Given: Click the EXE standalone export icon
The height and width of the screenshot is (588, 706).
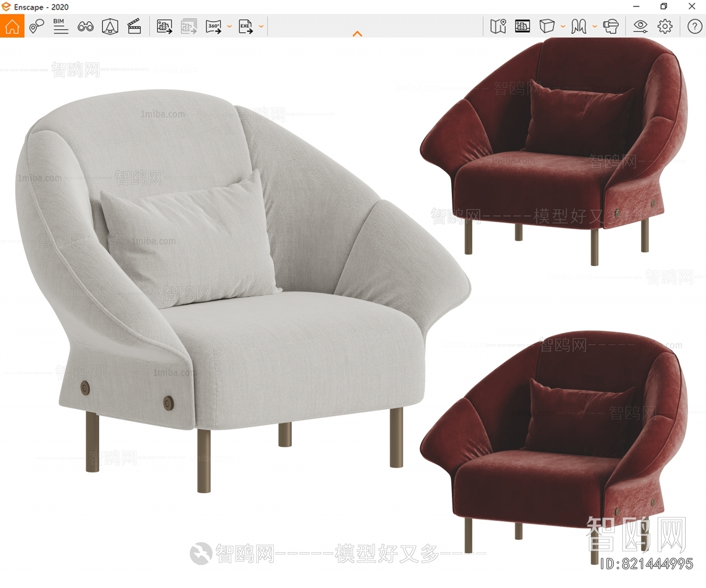Looking at the screenshot, I should [x=246, y=26].
